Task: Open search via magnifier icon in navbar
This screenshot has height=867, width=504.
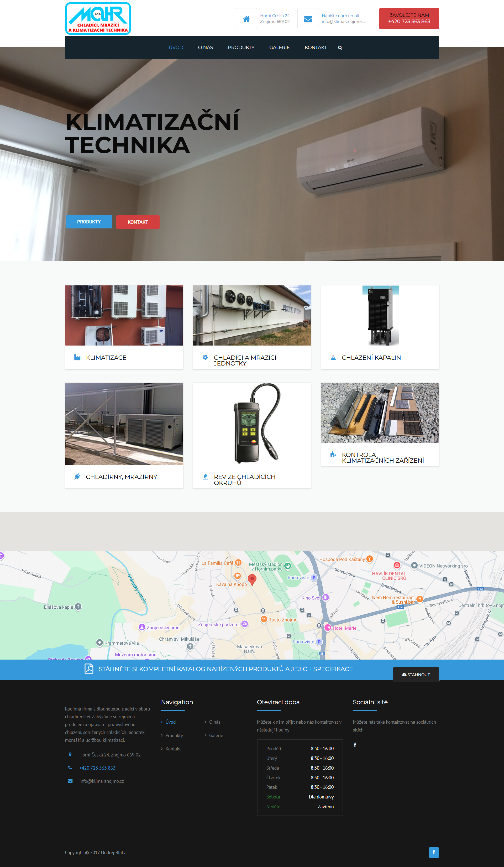Action: [x=340, y=48]
